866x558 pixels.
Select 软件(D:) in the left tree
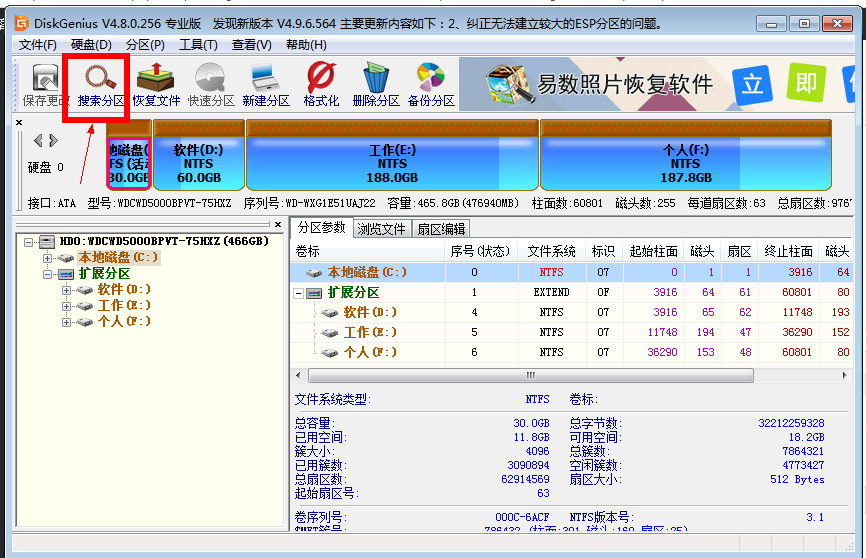pos(124,289)
